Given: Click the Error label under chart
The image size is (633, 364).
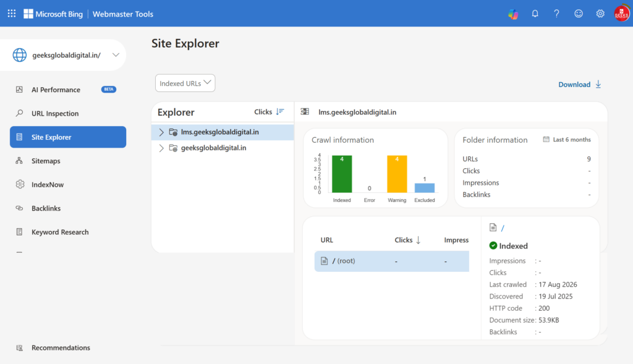Looking at the screenshot, I should coord(370,200).
